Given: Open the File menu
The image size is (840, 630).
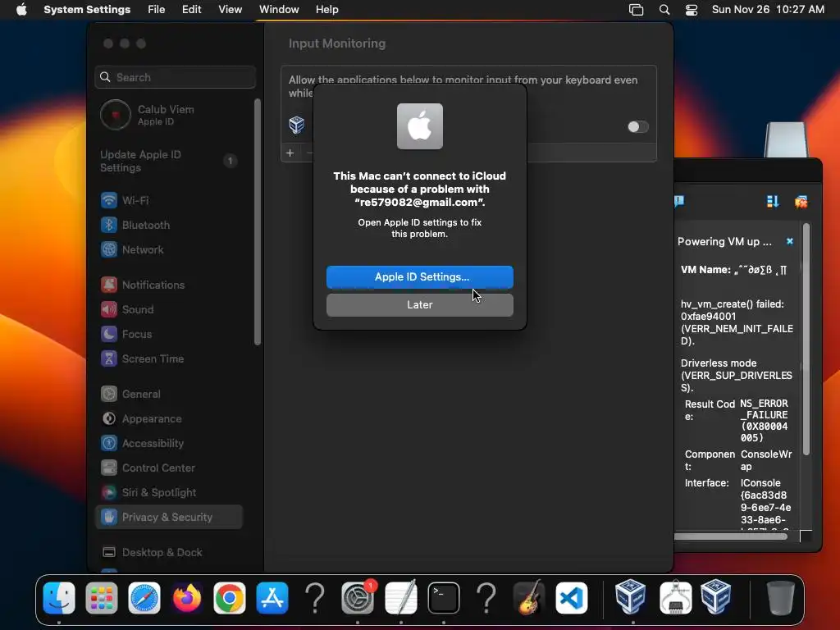Looking at the screenshot, I should pos(157,10).
